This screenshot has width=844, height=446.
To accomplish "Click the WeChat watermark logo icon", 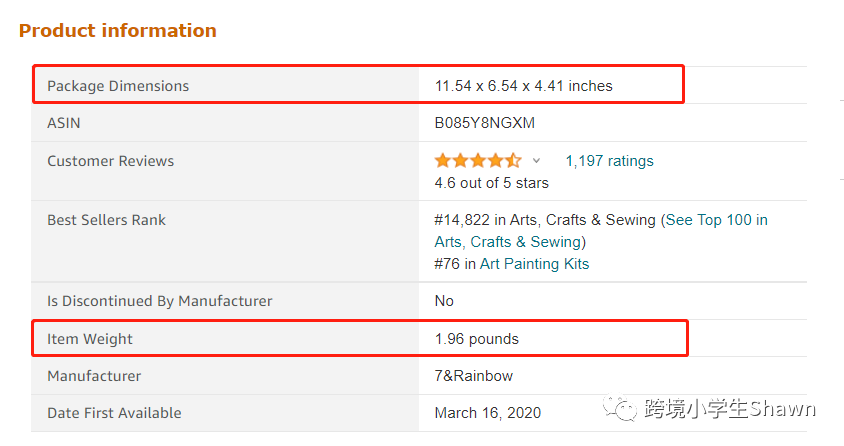I will point(620,408).
